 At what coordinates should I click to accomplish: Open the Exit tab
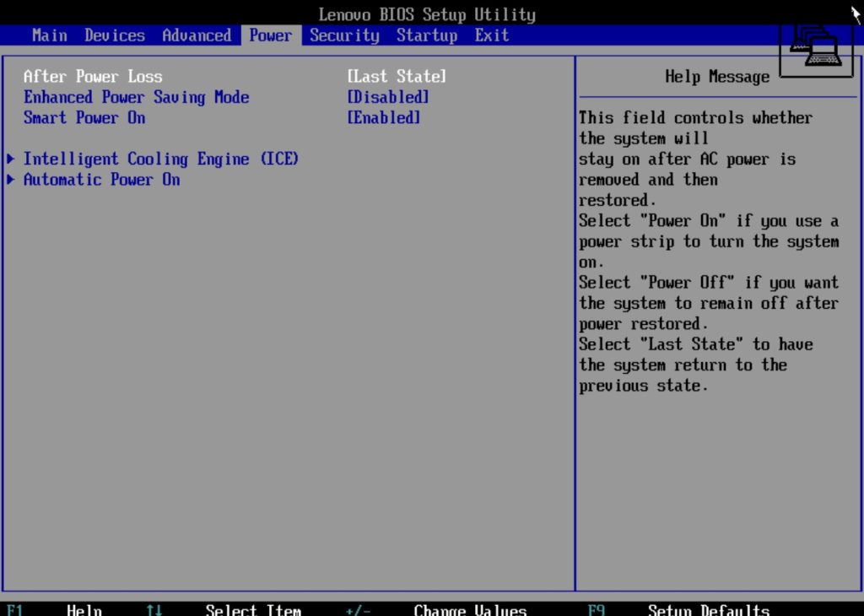pos(492,35)
